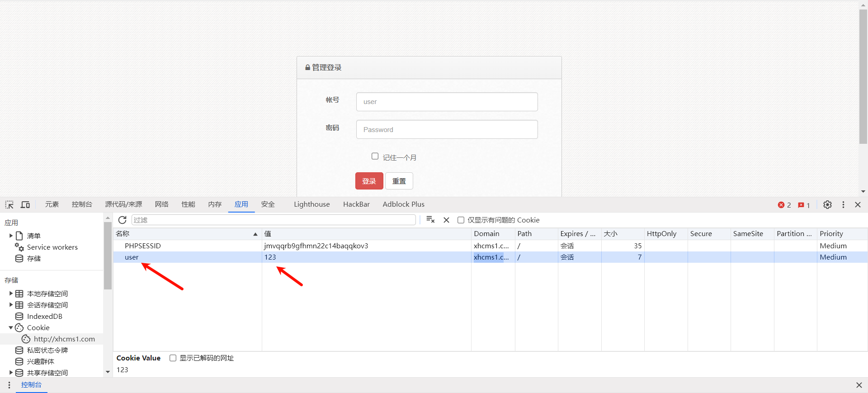The image size is (868, 393).
Task: Open the 内存 tab
Action: pos(215,204)
